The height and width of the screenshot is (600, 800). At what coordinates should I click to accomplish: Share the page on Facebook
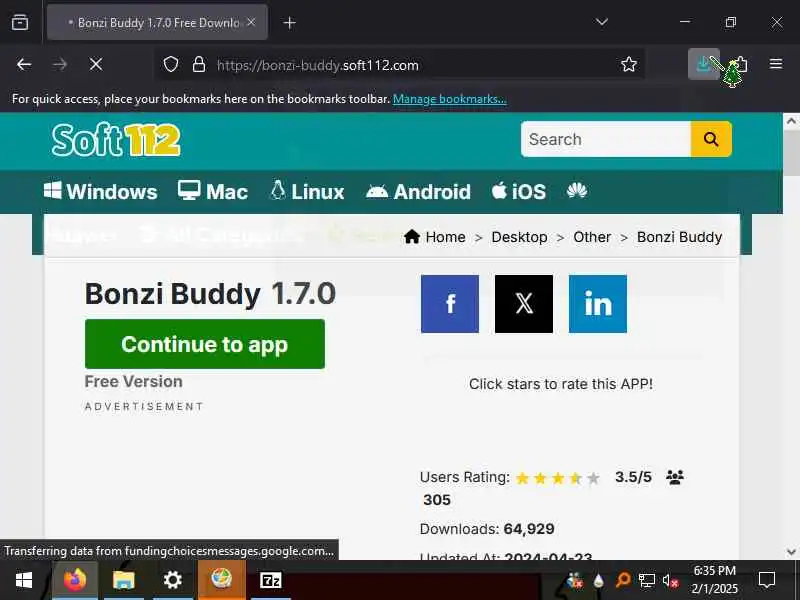(x=450, y=304)
